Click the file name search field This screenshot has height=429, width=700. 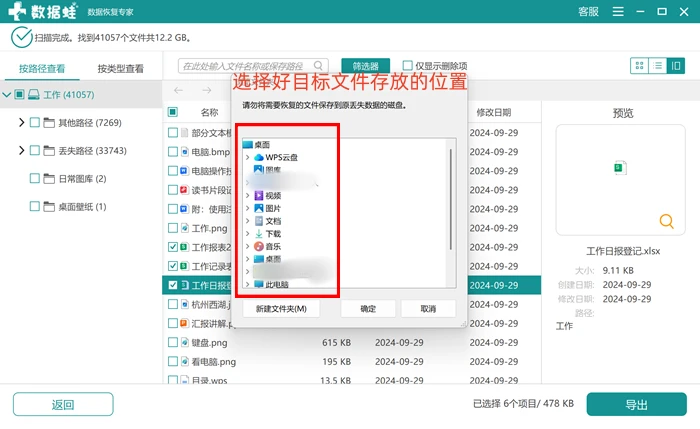[253, 66]
